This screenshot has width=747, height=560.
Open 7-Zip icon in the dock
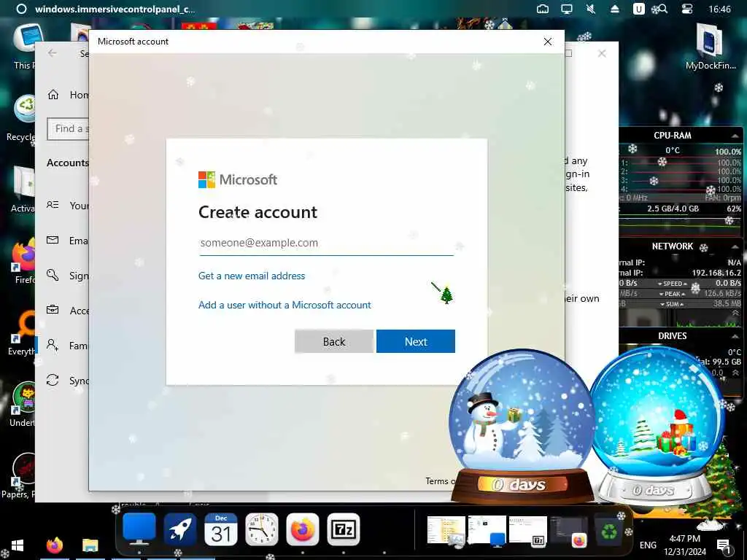pos(344,529)
